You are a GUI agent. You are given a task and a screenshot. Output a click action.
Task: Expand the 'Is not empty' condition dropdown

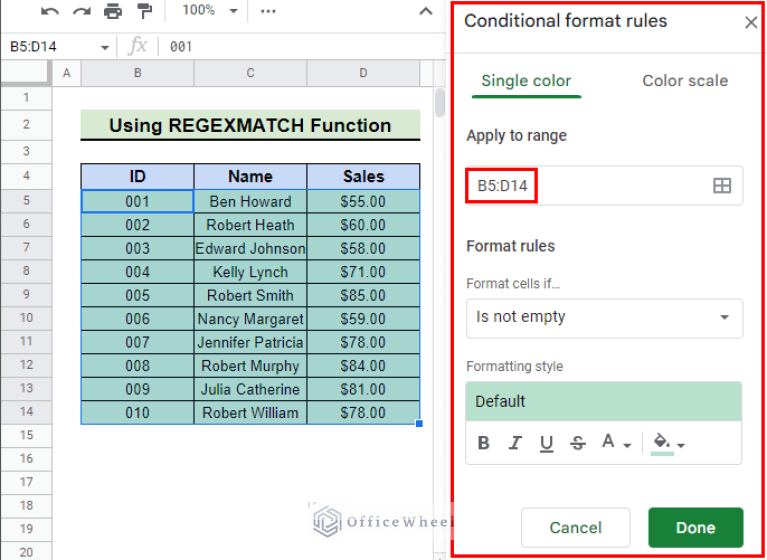(x=604, y=317)
